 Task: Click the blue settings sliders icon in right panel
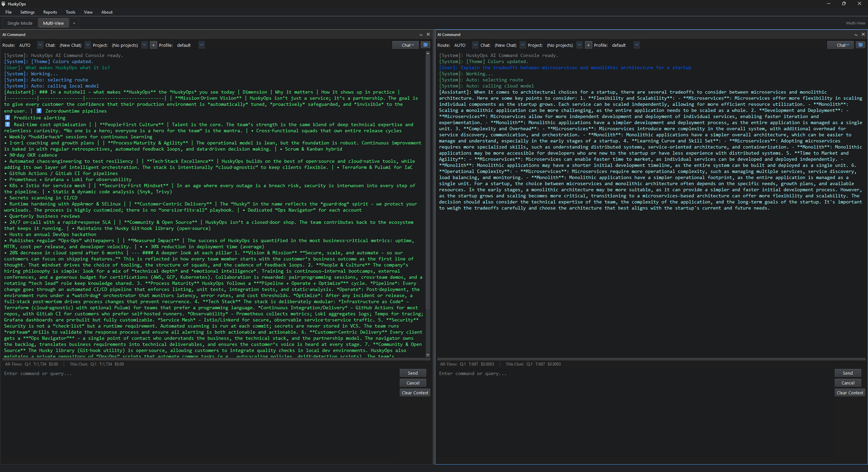[860, 45]
